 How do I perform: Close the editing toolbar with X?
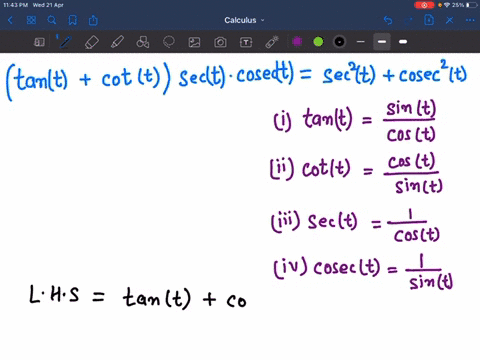(449, 20)
